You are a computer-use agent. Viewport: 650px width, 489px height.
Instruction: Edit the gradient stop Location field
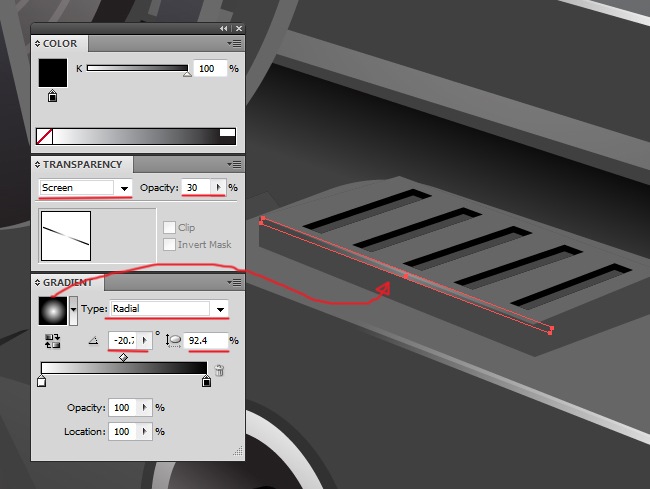pyautogui.click(x=123, y=432)
